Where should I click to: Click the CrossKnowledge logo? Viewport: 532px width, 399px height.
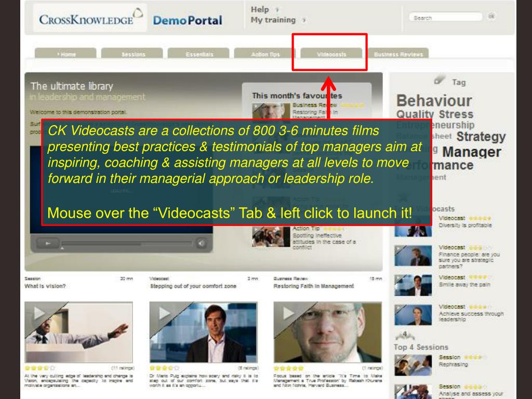pos(90,18)
